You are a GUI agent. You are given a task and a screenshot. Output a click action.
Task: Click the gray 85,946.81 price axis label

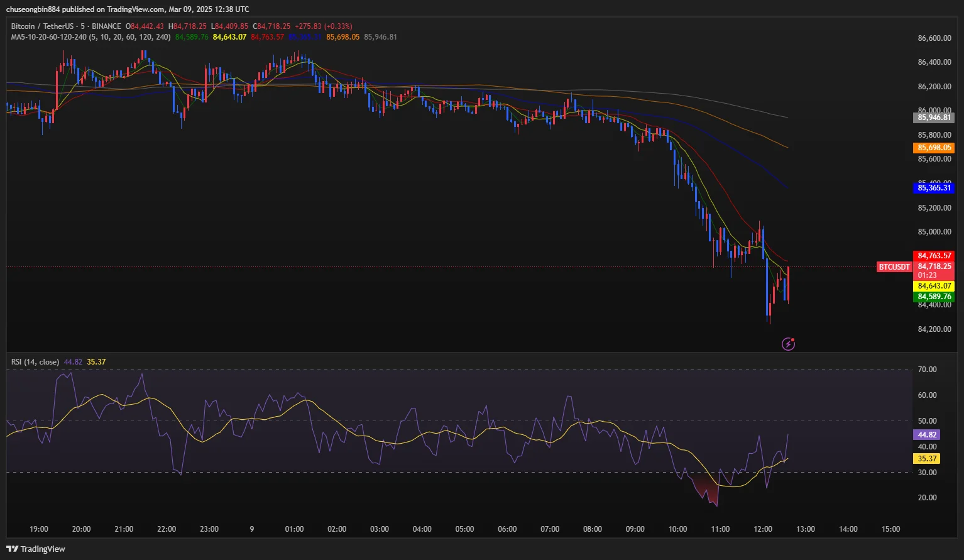[x=933, y=118]
